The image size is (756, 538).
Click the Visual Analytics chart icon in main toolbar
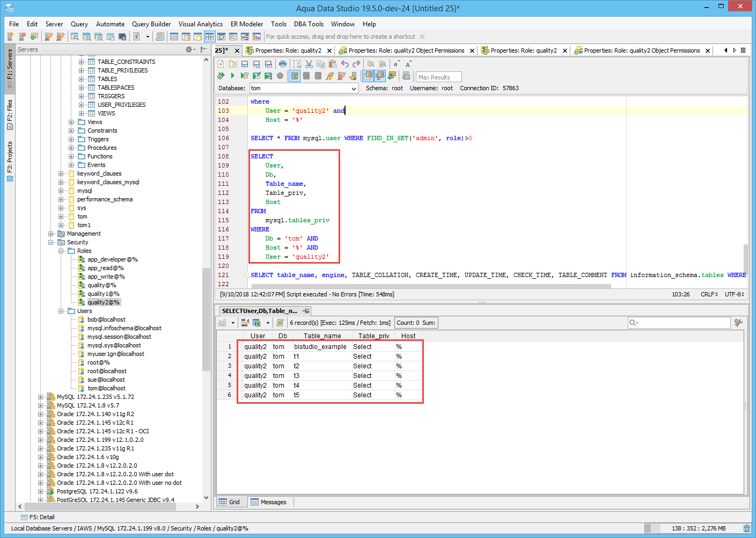tap(256, 37)
